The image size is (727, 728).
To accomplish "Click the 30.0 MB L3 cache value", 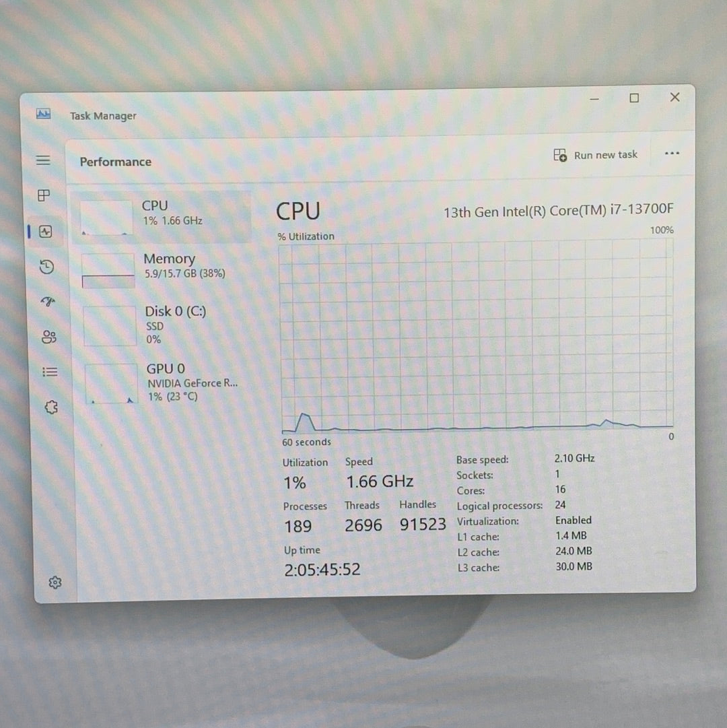I will (x=574, y=566).
